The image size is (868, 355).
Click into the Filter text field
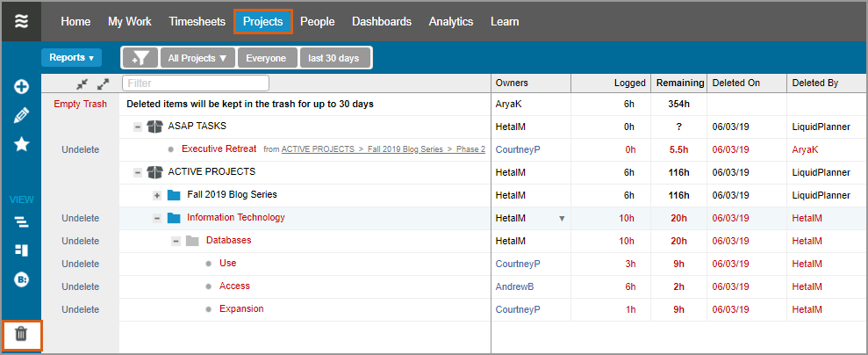[x=195, y=83]
